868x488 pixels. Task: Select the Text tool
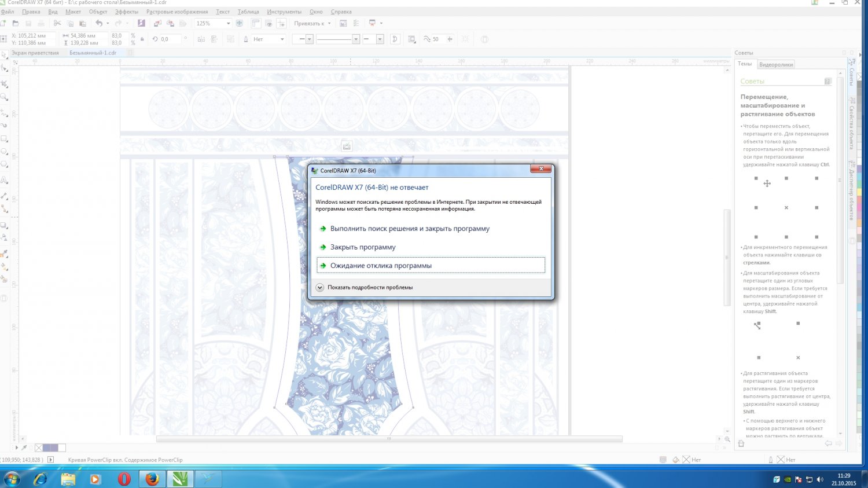[5, 180]
